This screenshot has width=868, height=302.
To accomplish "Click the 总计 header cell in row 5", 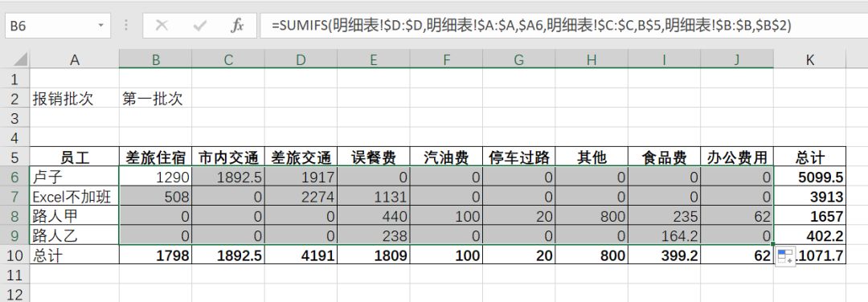I will coord(810,157).
